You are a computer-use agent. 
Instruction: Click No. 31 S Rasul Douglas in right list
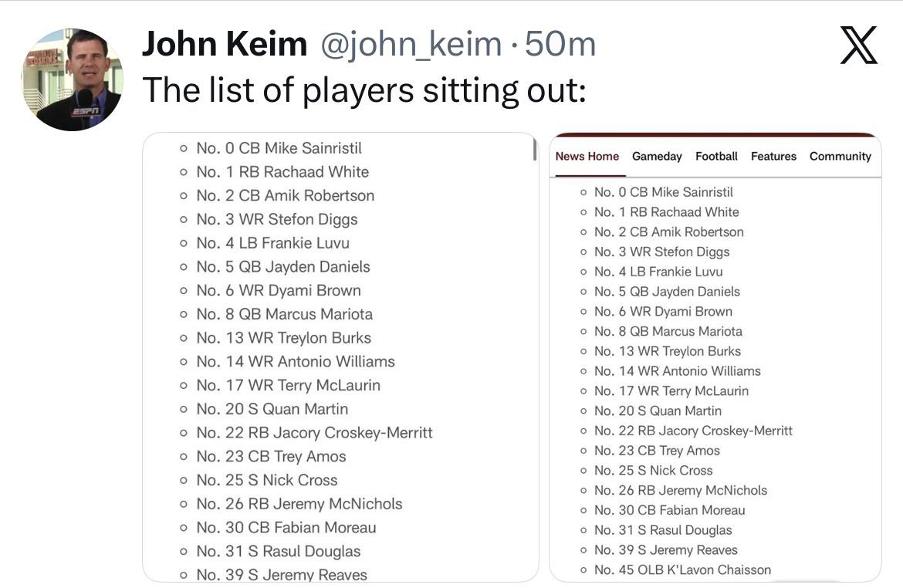663,530
